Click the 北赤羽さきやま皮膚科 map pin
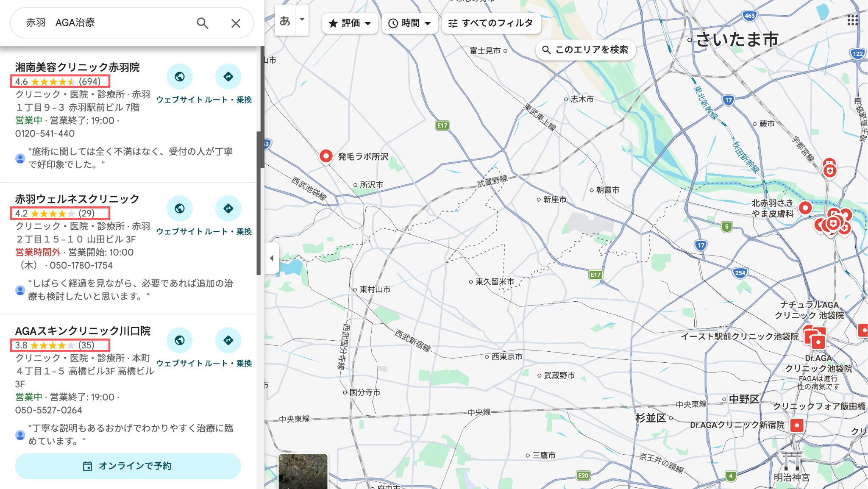Screen dimensions: 868x489 tap(805, 208)
